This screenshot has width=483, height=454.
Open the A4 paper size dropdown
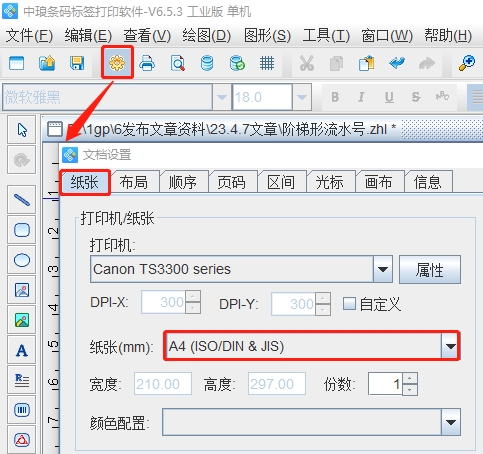coord(451,346)
